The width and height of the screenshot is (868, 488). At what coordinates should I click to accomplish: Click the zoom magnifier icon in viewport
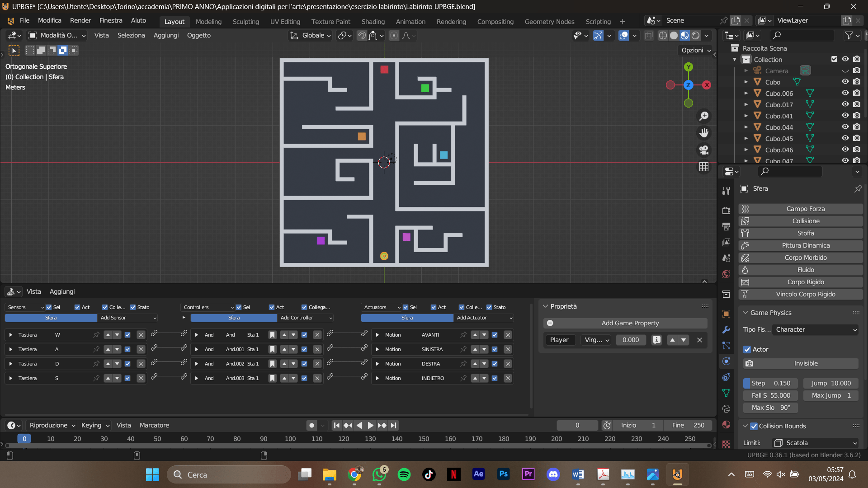704,116
